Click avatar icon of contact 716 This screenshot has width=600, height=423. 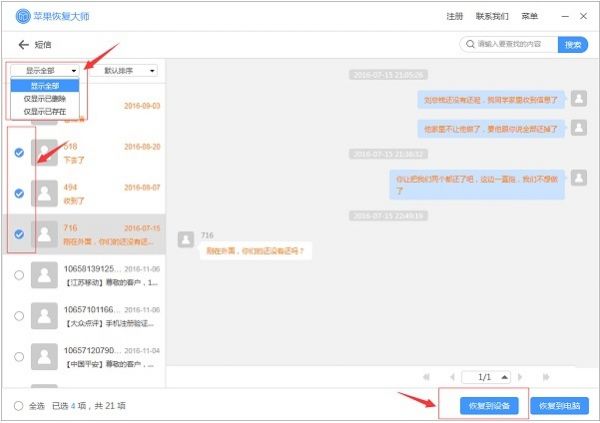44,234
